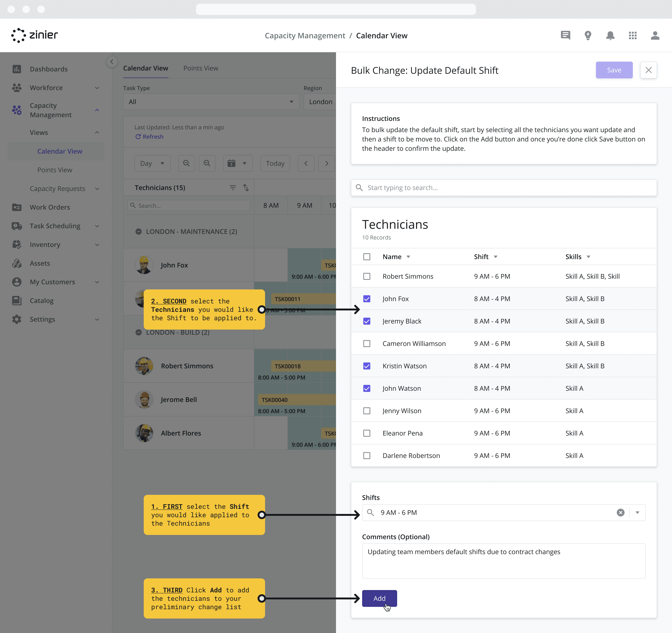Uncheck the Kristin Watson checkbox
The width and height of the screenshot is (672, 633).
pos(367,366)
